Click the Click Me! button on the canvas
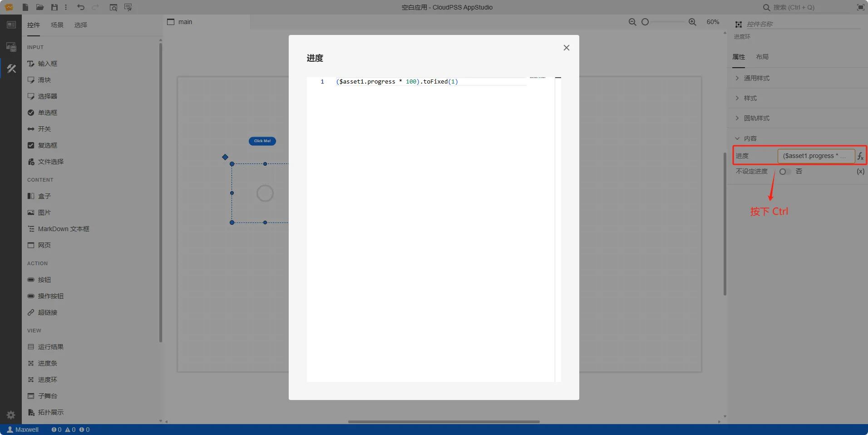The image size is (868, 435). click(262, 141)
